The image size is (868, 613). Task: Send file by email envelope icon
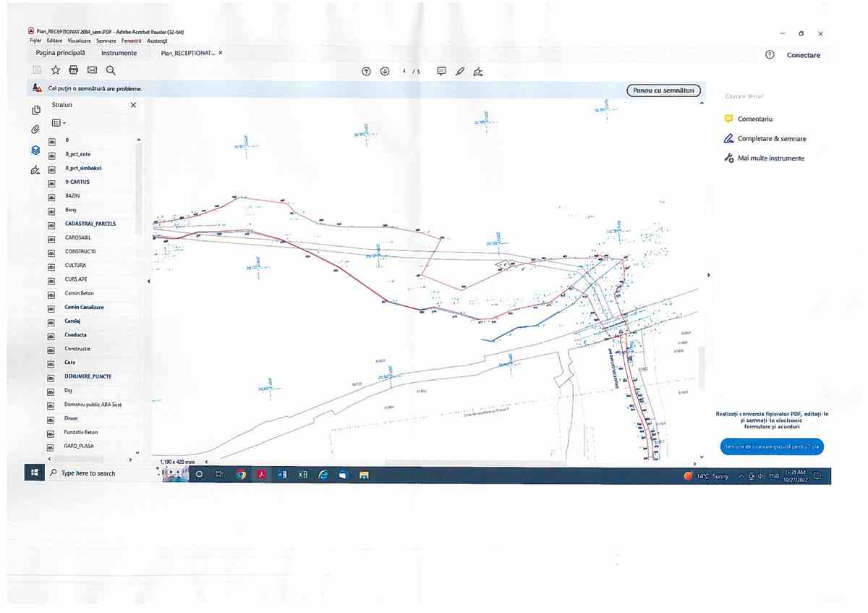[x=92, y=70]
